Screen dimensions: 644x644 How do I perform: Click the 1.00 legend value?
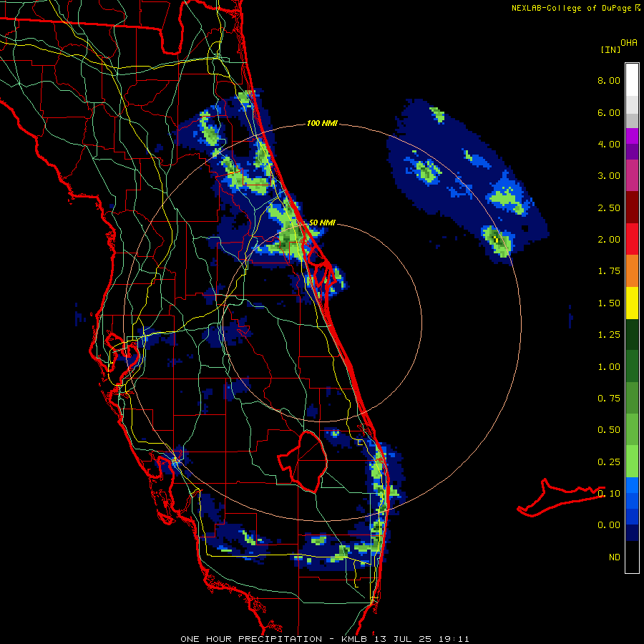(609, 367)
